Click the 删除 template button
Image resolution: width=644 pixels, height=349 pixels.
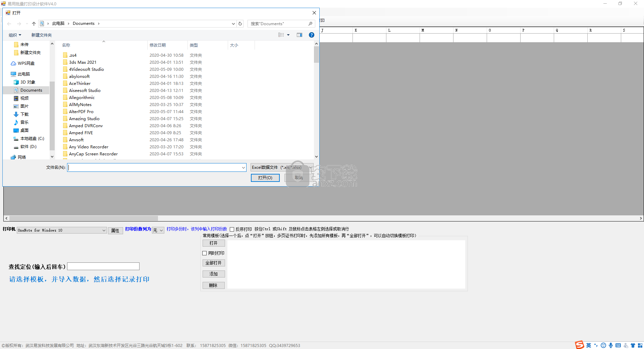click(214, 286)
